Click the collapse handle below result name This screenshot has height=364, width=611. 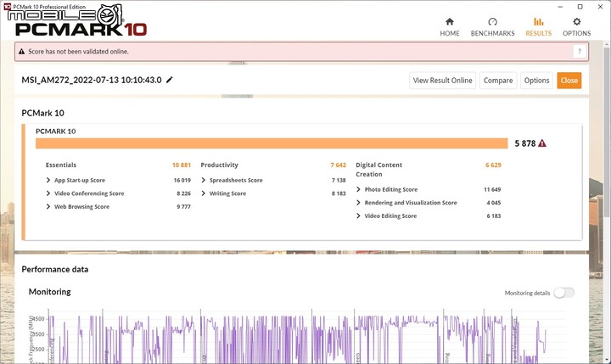coord(238,96)
